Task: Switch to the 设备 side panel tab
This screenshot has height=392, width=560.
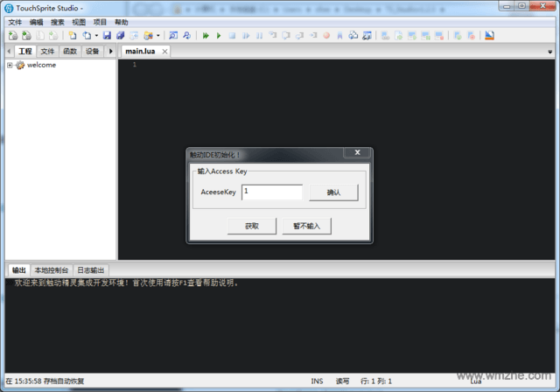Action: (x=92, y=52)
